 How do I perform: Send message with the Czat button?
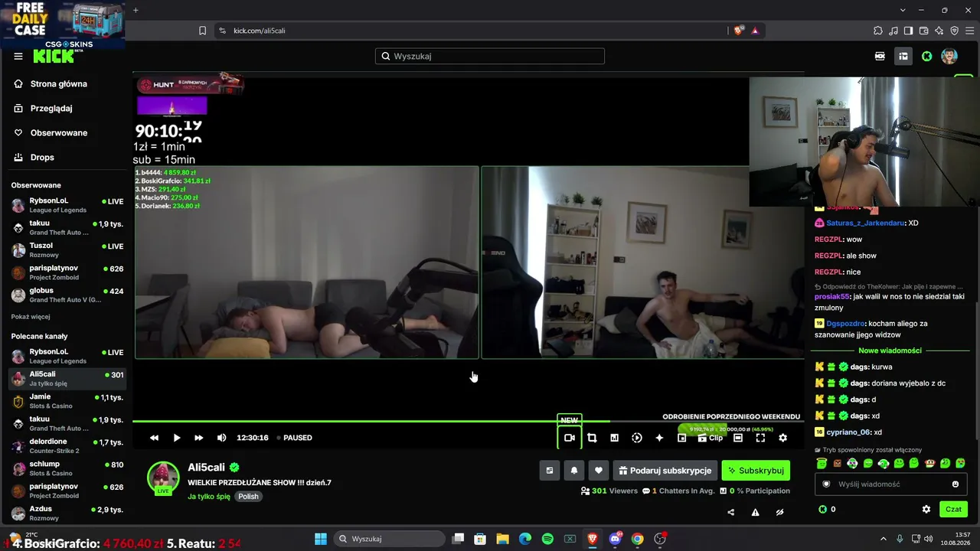[x=953, y=509]
